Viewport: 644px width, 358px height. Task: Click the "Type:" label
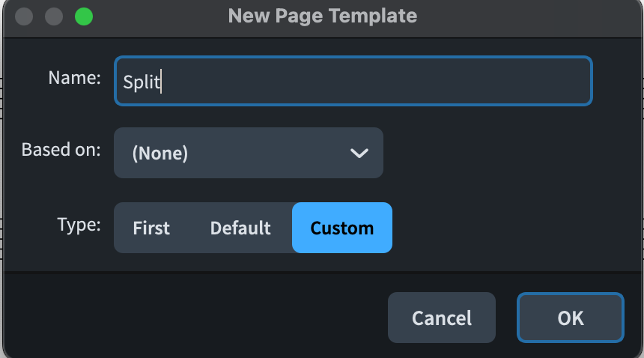click(79, 224)
